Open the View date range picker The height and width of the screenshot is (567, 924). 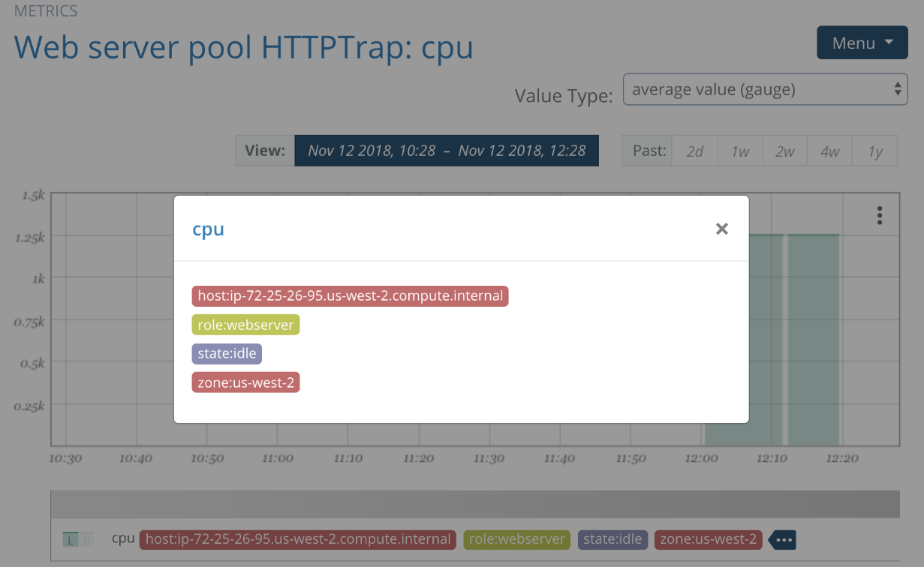coord(447,150)
